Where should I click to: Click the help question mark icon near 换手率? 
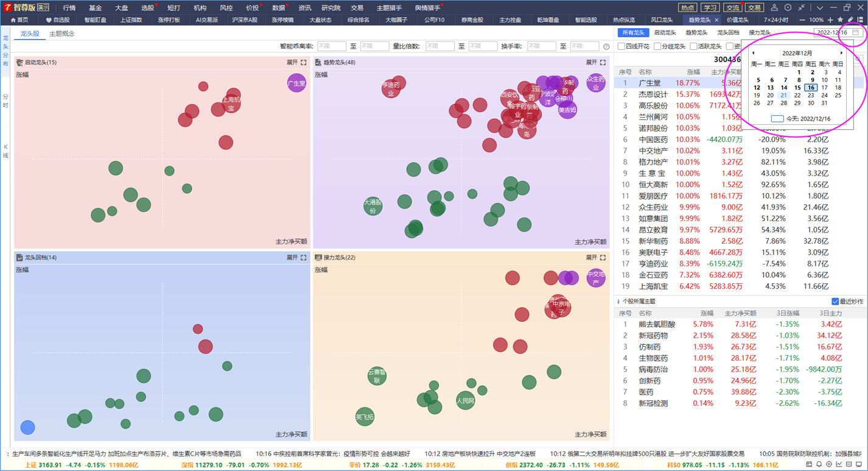[x=606, y=46]
